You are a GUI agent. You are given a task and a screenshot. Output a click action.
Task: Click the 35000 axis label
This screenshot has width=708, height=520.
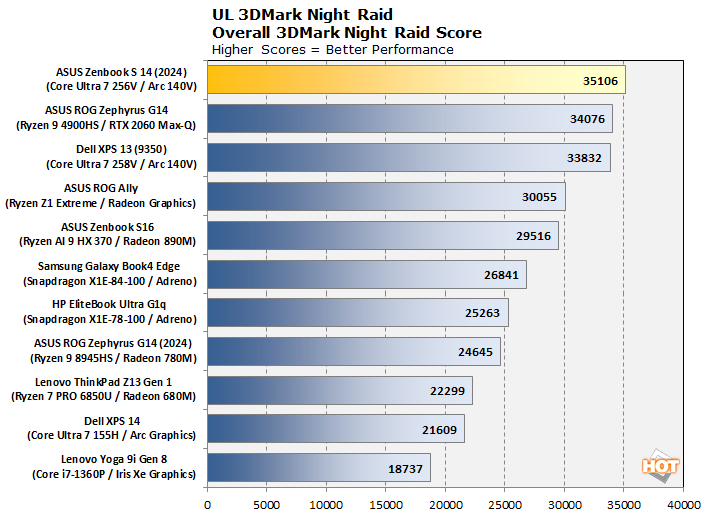(624, 505)
